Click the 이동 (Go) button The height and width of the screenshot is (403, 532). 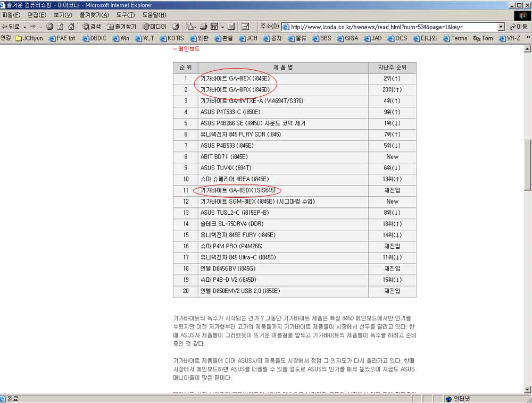[519, 27]
